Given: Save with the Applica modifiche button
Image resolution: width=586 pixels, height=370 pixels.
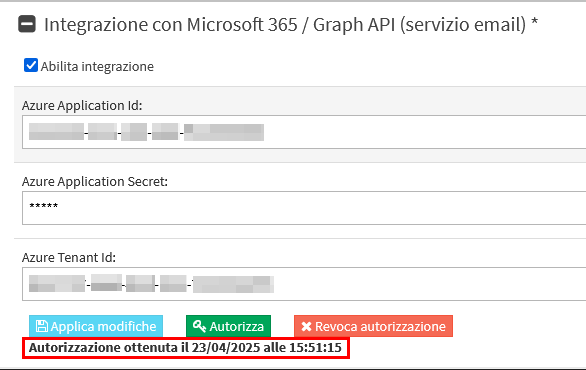Looking at the screenshot, I should coord(96,326).
